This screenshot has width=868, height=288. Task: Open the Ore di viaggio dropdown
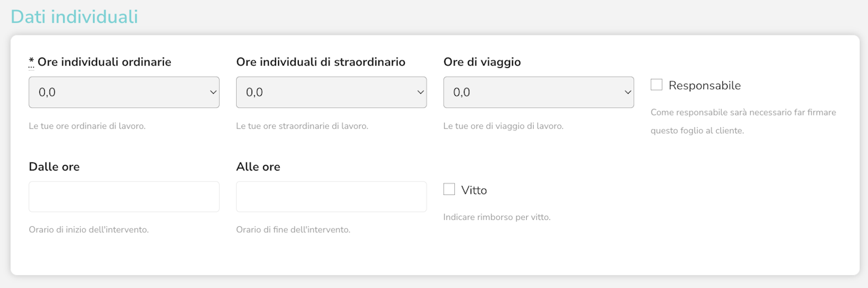pyautogui.click(x=538, y=92)
